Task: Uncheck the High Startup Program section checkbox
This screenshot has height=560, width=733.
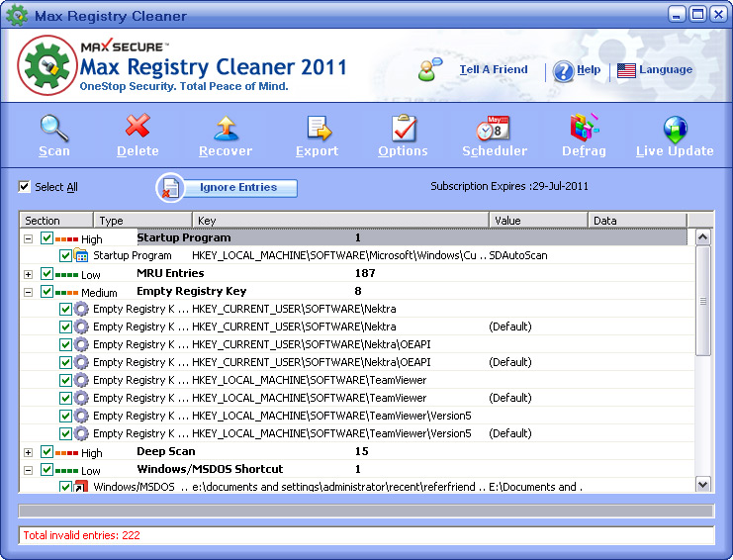Action: pos(46,237)
